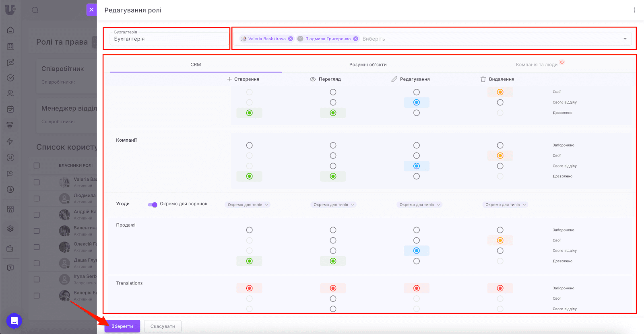
Task: Open the three-dot options menu
Action: [x=634, y=10]
